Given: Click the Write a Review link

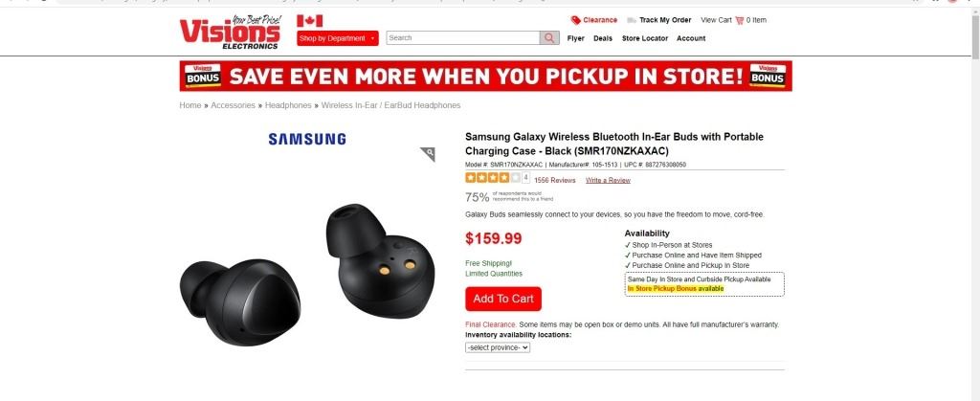Looking at the screenshot, I should pyautogui.click(x=608, y=180).
